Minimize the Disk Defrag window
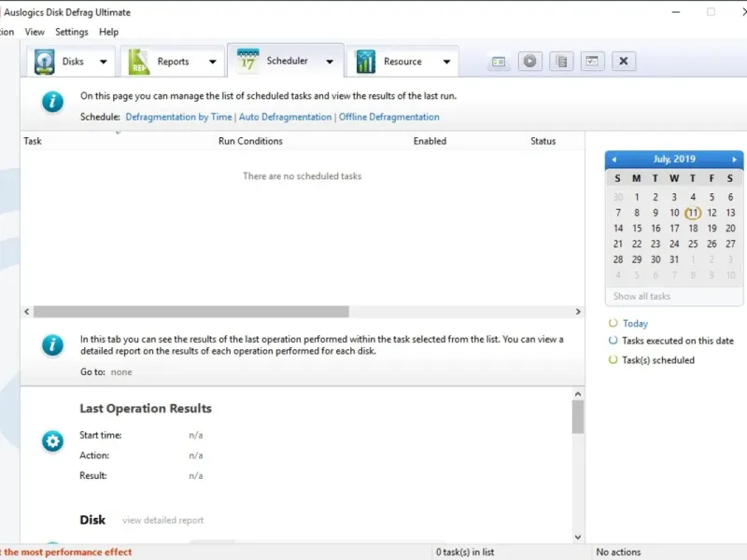The height and width of the screenshot is (560, 747). point(675,12)
